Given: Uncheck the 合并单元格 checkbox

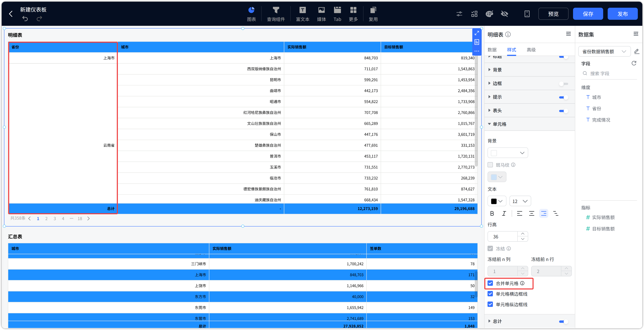Looking at the screenshot, I should [490, 283].
